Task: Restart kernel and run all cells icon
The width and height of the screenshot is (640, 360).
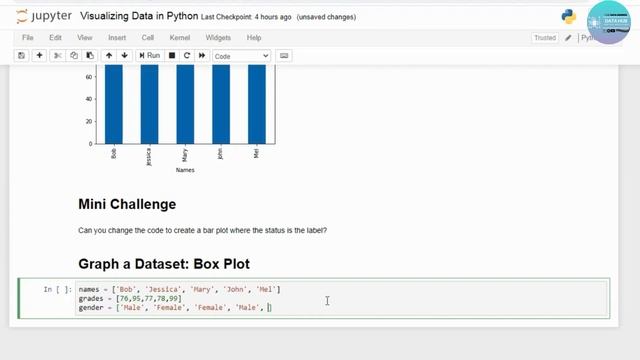Action: point(202,56)
